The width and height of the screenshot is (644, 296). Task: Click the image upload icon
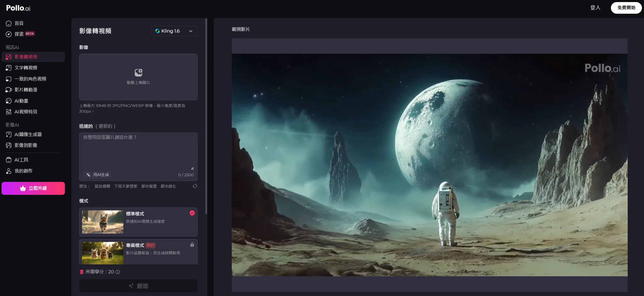[x=138, y=73]
